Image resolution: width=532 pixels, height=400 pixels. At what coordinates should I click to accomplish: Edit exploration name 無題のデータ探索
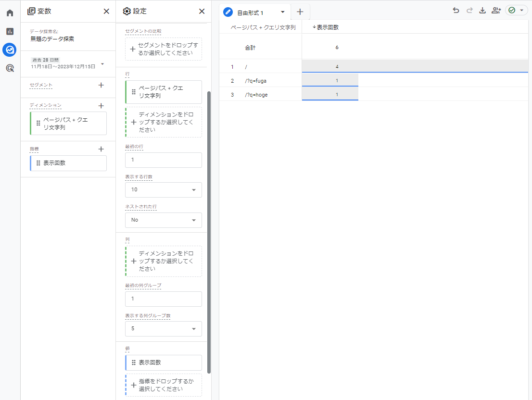tap(52, 39)
